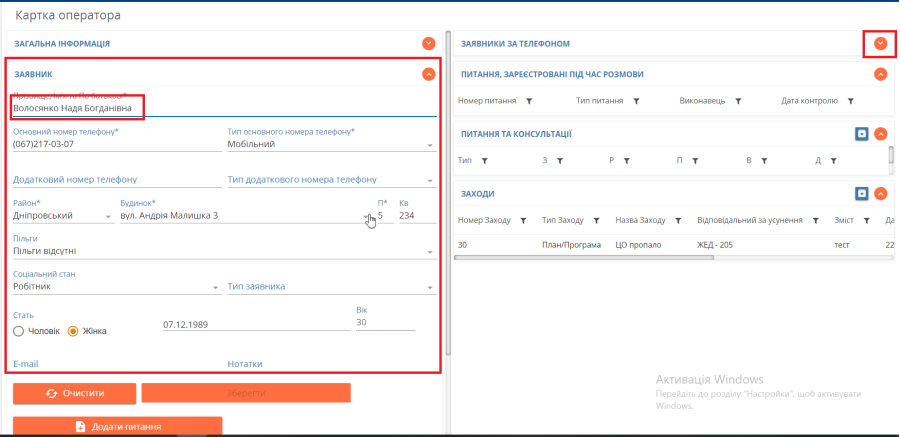Click the Додати питання button
The height and width of the screenshot is (437, 900).
(x=117, y=427)
